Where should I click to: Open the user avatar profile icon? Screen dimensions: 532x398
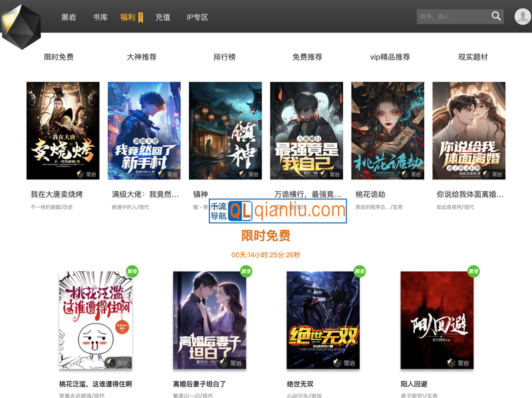click(x=522, y=17)
